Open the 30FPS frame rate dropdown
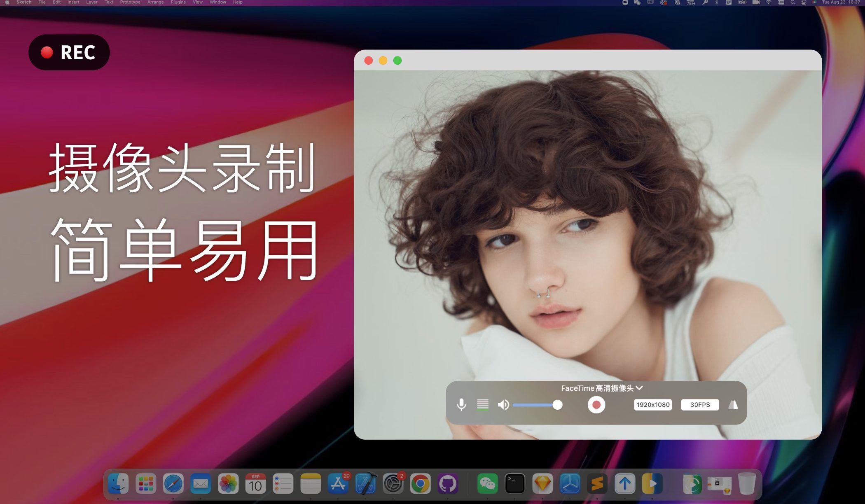Image resolution: width=865 pixels, height=504 pixels. tap(700, 405)
